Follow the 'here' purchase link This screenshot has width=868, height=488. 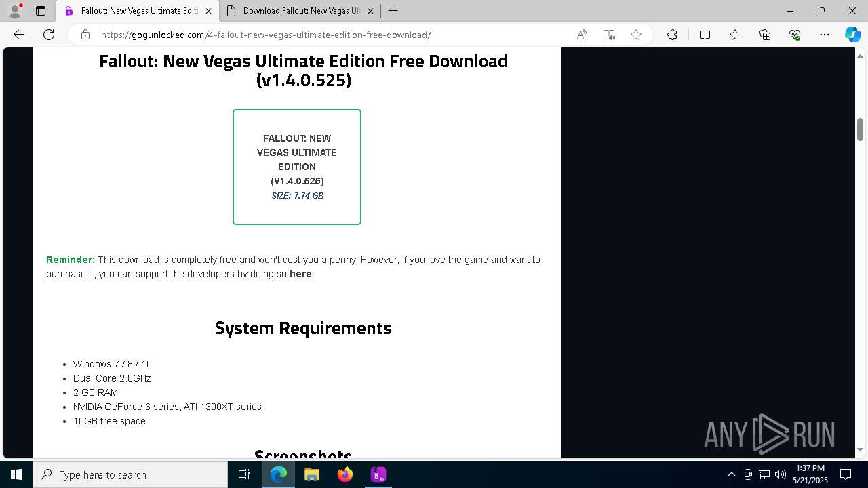[x=300, y=274]
